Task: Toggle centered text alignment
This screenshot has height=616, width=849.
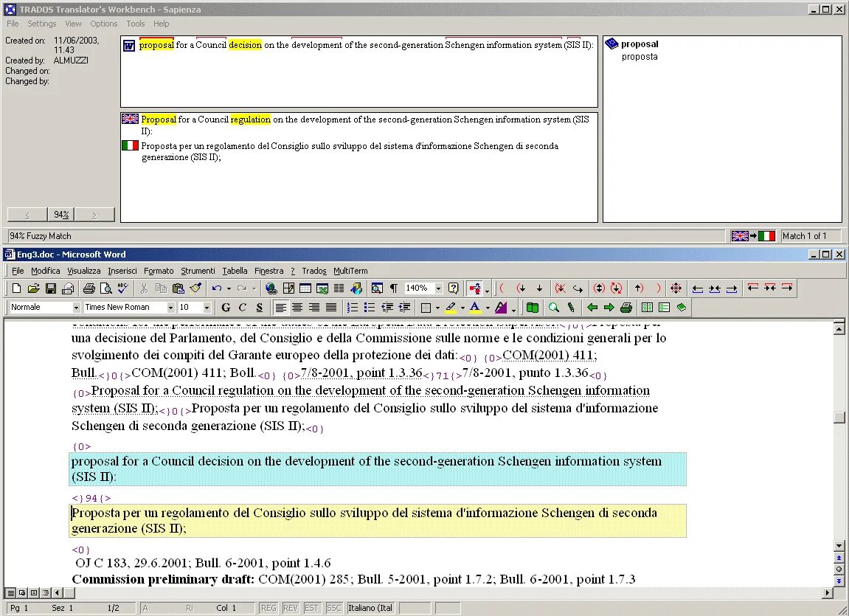Action: click(x=297, y=308)
